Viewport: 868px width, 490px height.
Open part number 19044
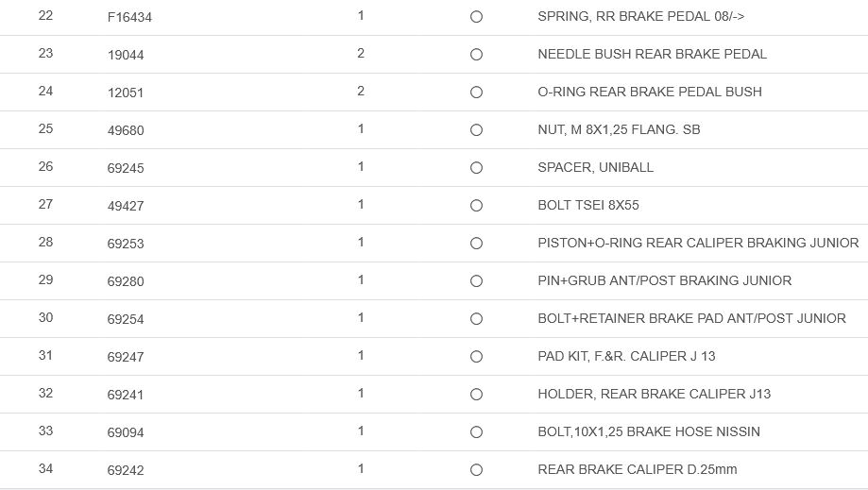coord(126,55)
